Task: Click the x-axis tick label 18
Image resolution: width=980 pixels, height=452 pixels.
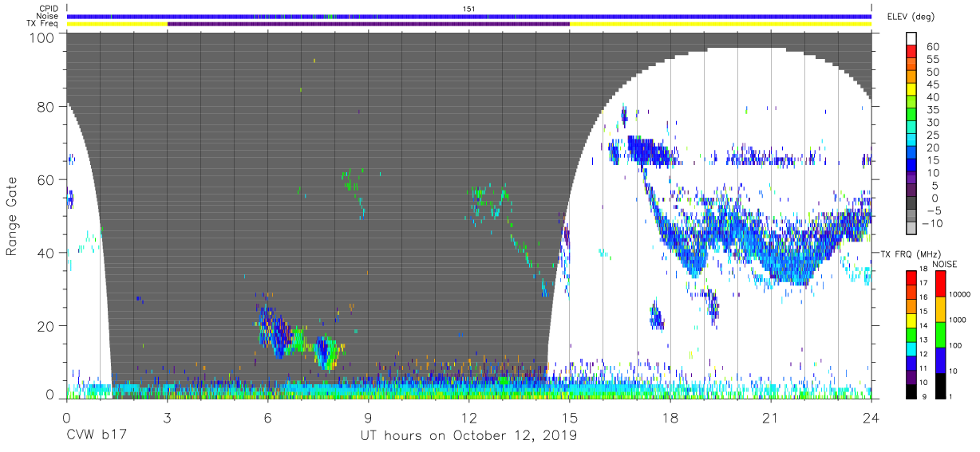Action: point(670,417)
